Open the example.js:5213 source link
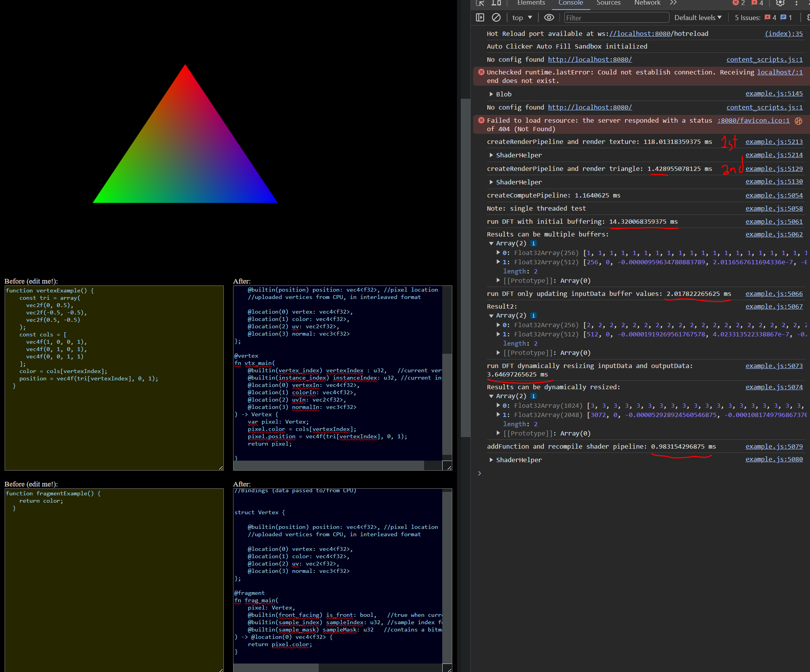 (774, 142)
